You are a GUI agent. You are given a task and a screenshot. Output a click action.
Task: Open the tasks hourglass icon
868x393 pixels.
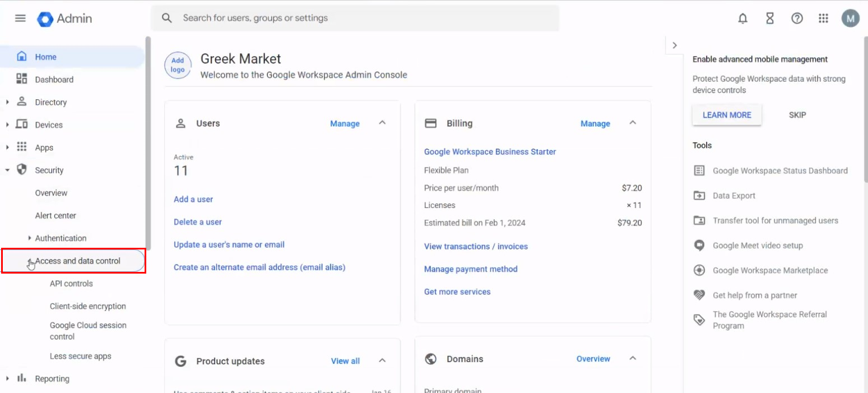point(769,19)
